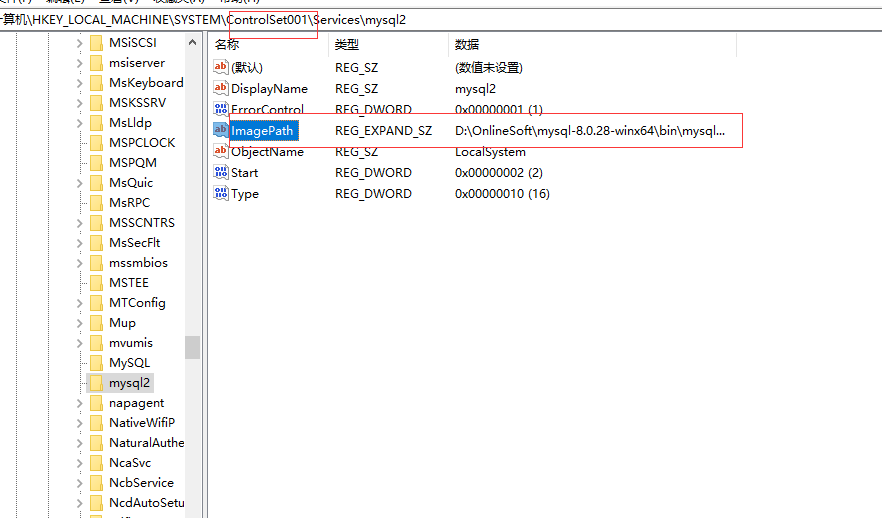This screenshot has width=882, height=518.
Task: Click the tree pane scrollbar thumb
Action: (x=192, y=347)
